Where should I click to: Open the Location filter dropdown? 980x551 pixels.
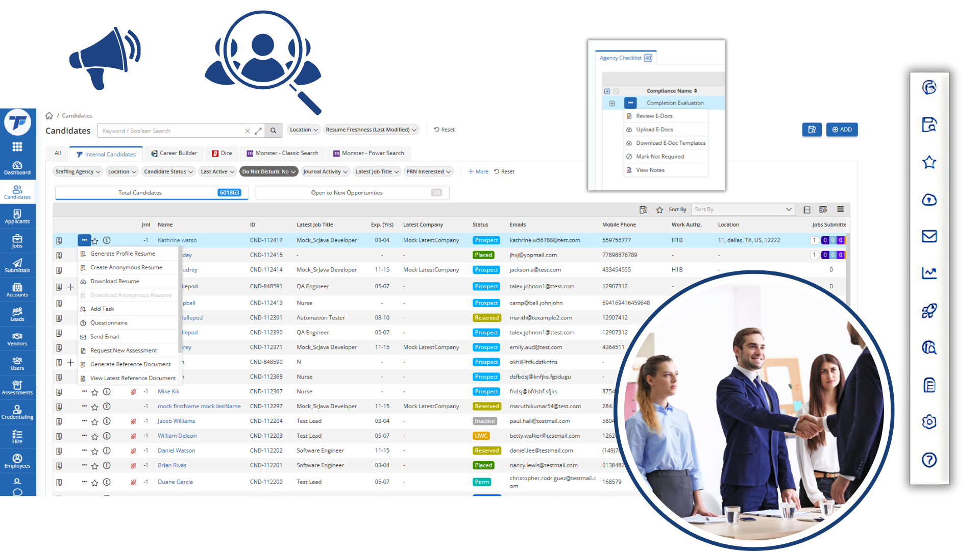(303, 130)
